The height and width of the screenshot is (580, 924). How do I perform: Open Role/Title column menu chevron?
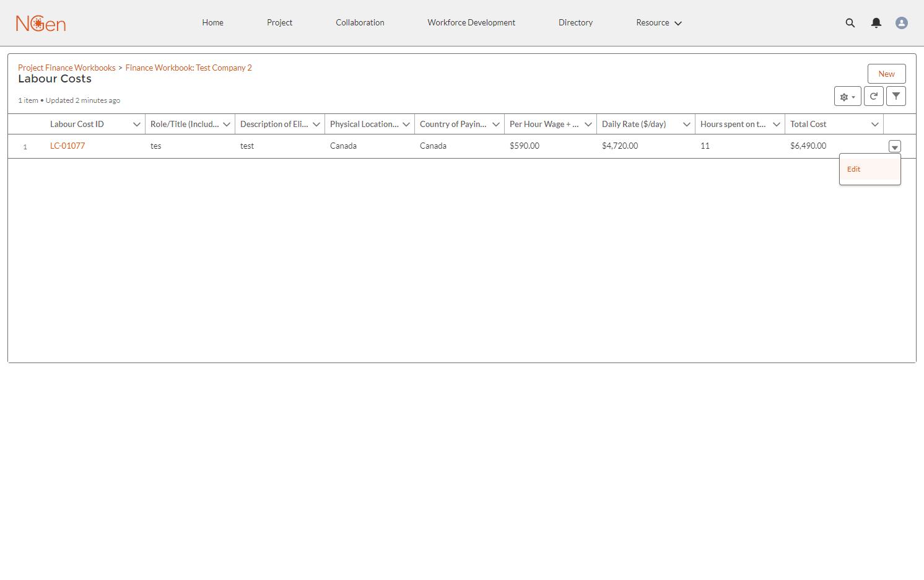coord(227,125)
